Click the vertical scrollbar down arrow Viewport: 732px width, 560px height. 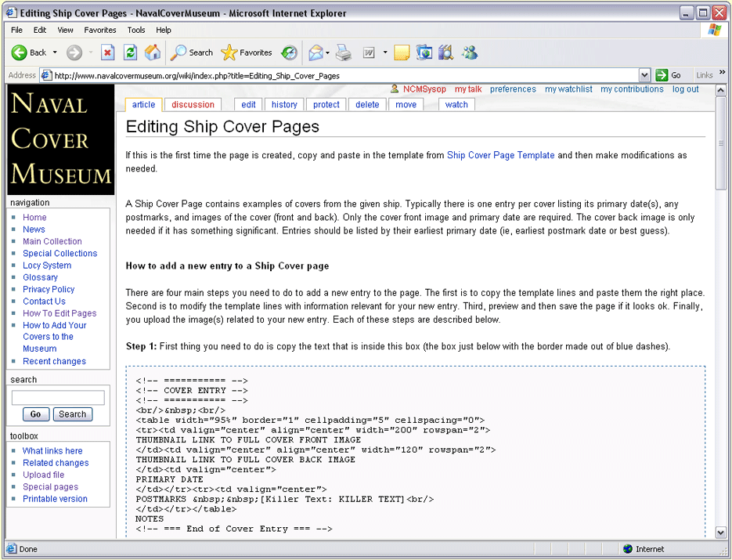tap(721, 533)
